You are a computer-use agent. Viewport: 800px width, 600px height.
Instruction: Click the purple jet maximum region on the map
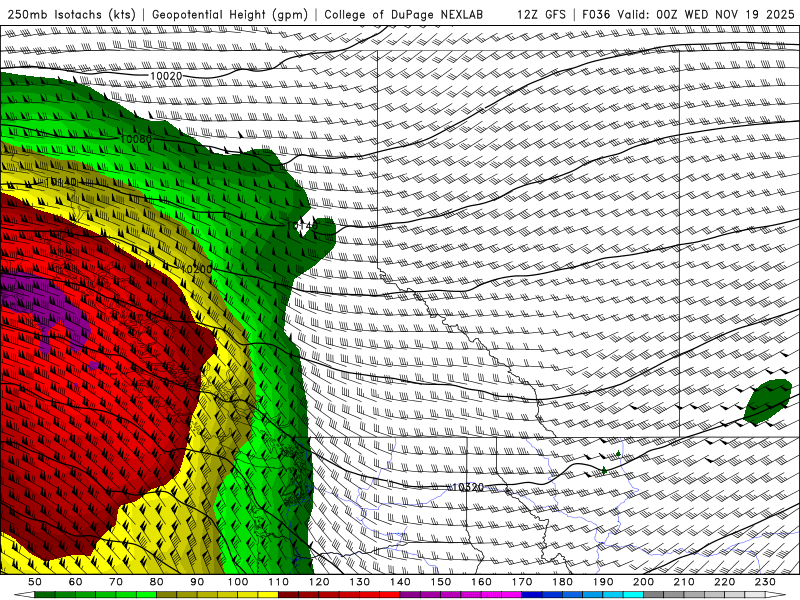point(48,312)
